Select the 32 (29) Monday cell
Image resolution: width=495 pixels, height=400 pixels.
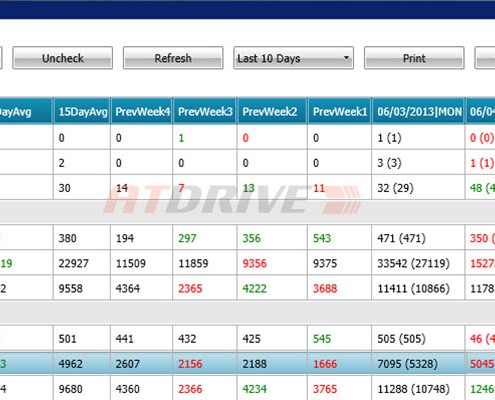418,188
